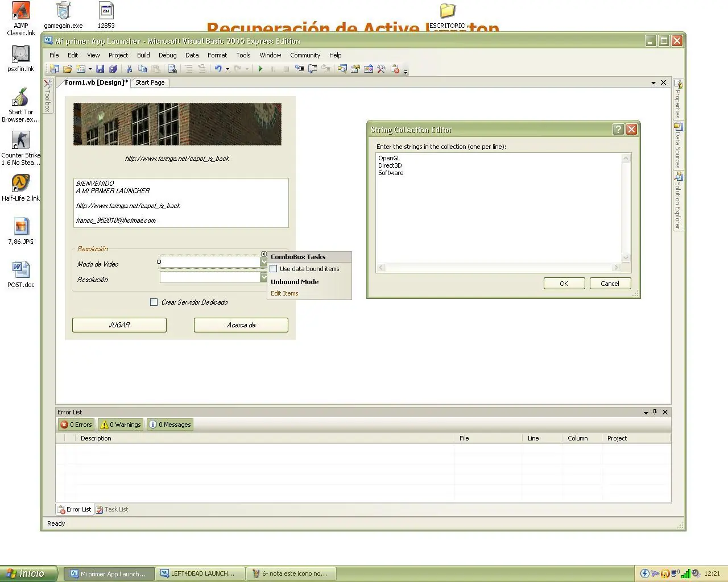Open the toolbar options overflow arrow
Viewport: 728px width, 582px height.
tap(406, 71)
